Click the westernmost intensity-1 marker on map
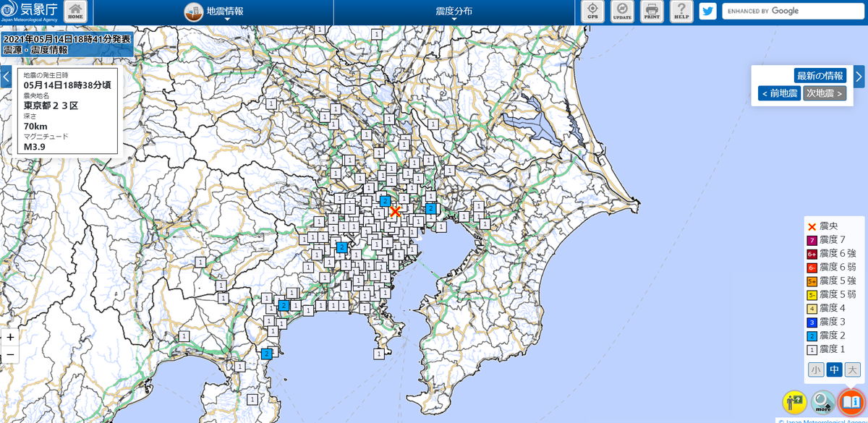Viewport: 868px width, 423px height. [184, 336]
